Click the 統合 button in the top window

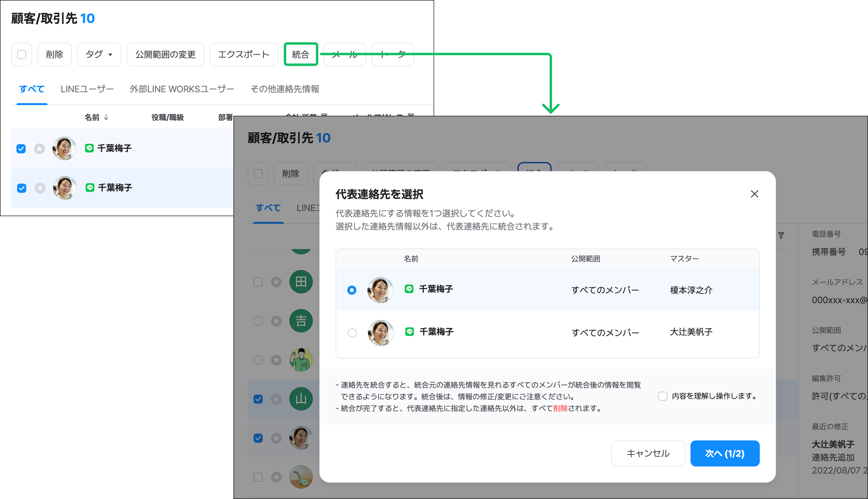click(301, 54)
